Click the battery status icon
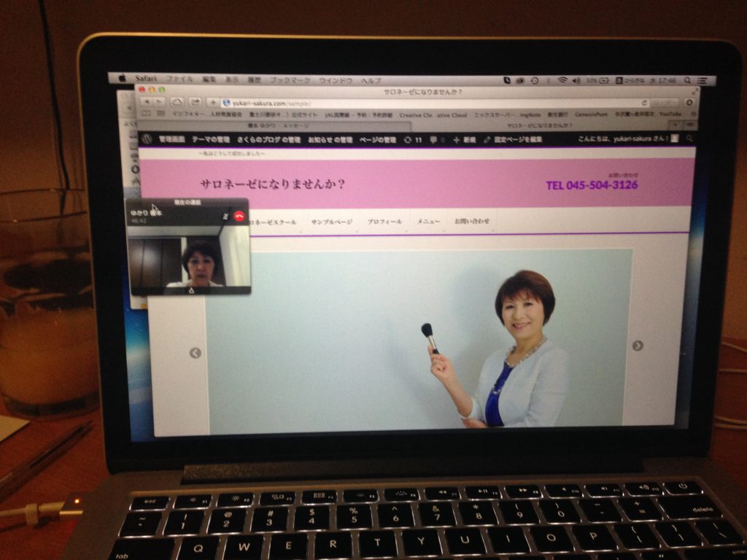The image size is (747, 560). pyautogui.click(x=604, y=80)
